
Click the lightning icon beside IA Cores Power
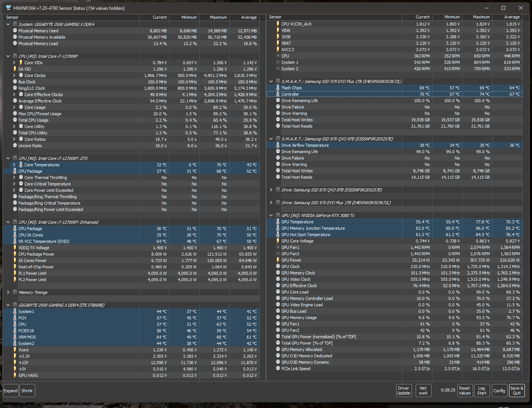[15, 260]
